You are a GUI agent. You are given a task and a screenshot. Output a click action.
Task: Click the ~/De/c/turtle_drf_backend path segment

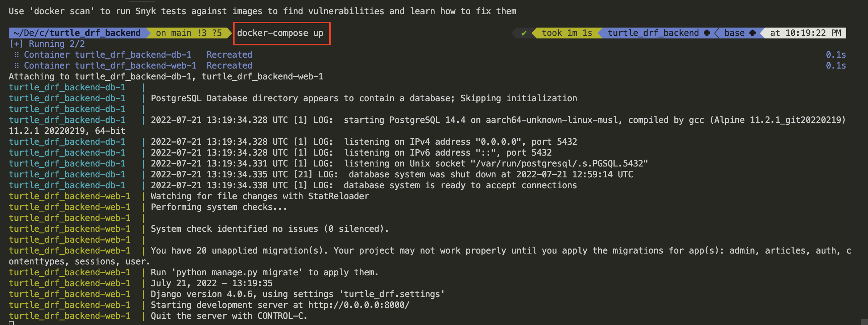(77, 33)
